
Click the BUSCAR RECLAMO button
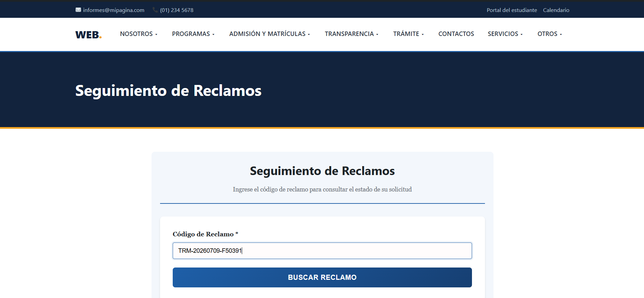[322, 277]
